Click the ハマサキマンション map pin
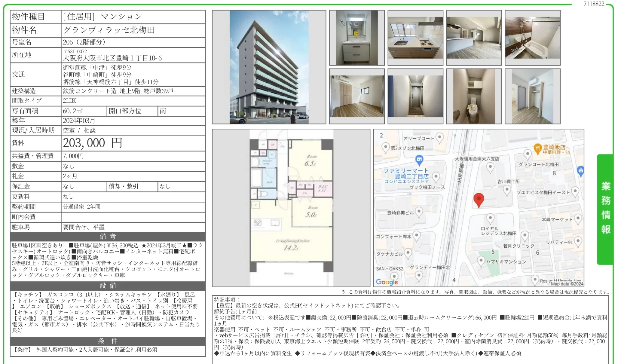 coord(481,260)
